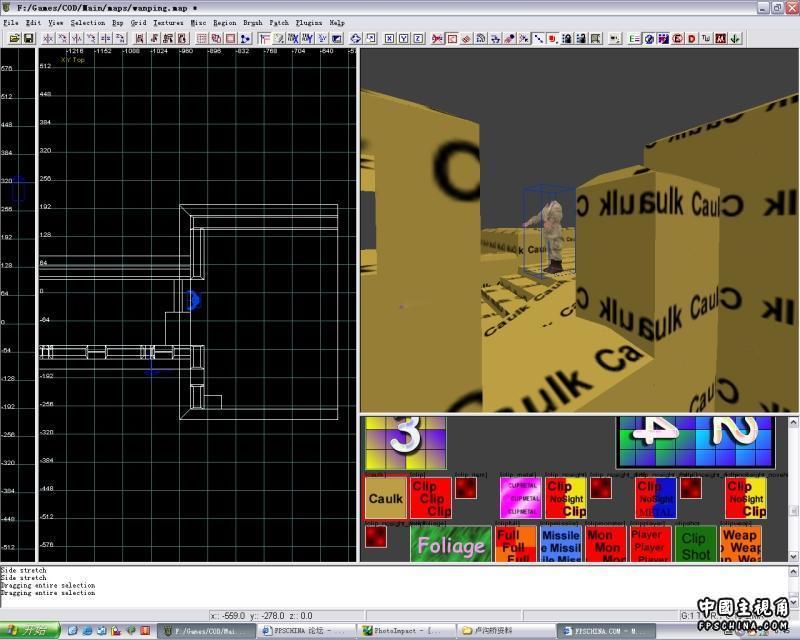Select the Mon monster clip texture
This screenshot has width=800, height=640.
pyautogui.click(x=606, y=544)
